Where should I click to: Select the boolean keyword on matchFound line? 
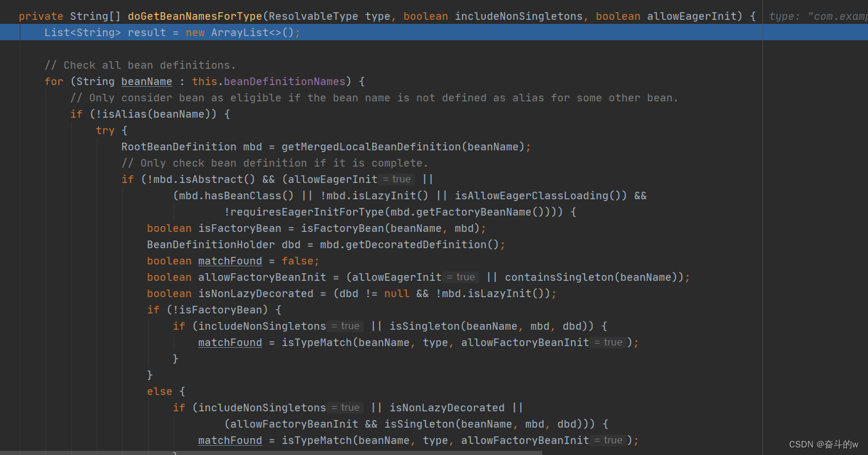point(169,260)
